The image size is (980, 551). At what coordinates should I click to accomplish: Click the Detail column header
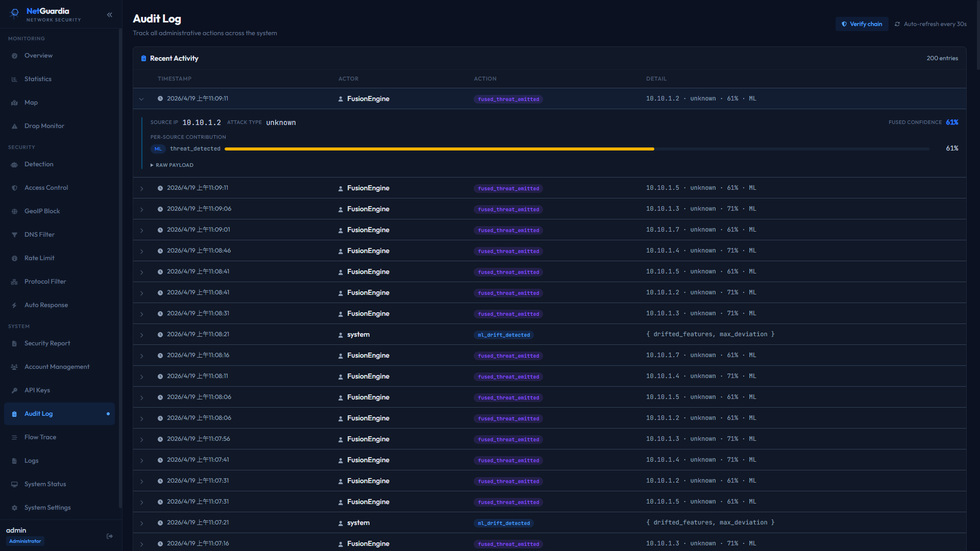tap(656, 79)
